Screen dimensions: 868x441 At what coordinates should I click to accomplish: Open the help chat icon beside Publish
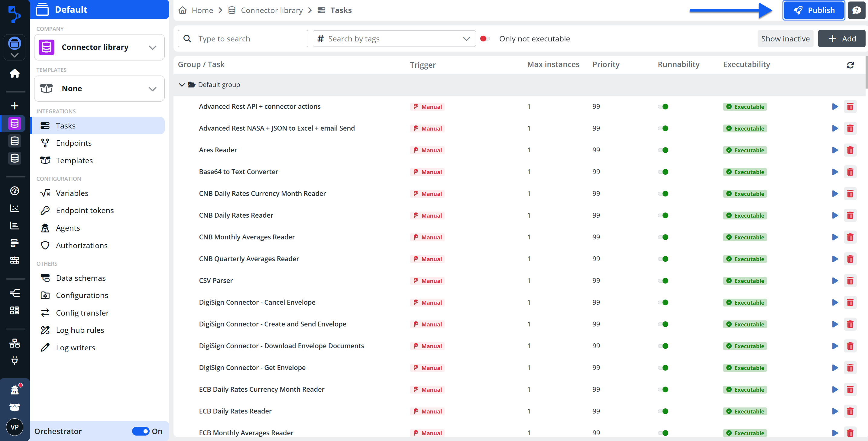[x=856, y=11]
